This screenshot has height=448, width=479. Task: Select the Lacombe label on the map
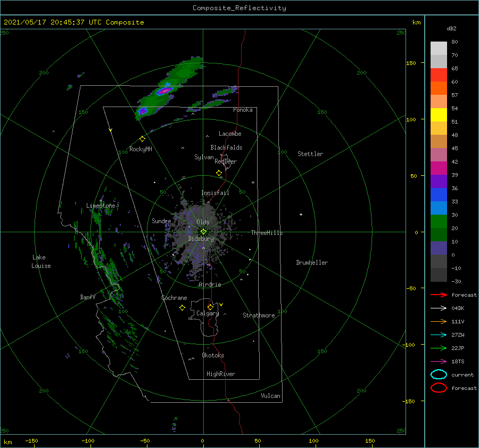pos(230,134)
